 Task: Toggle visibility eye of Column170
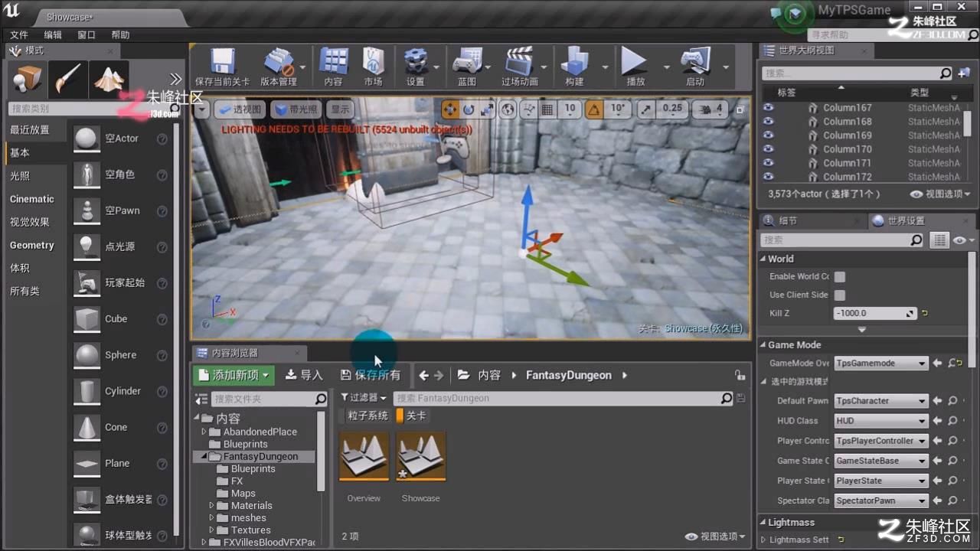(x=769, y=149)
